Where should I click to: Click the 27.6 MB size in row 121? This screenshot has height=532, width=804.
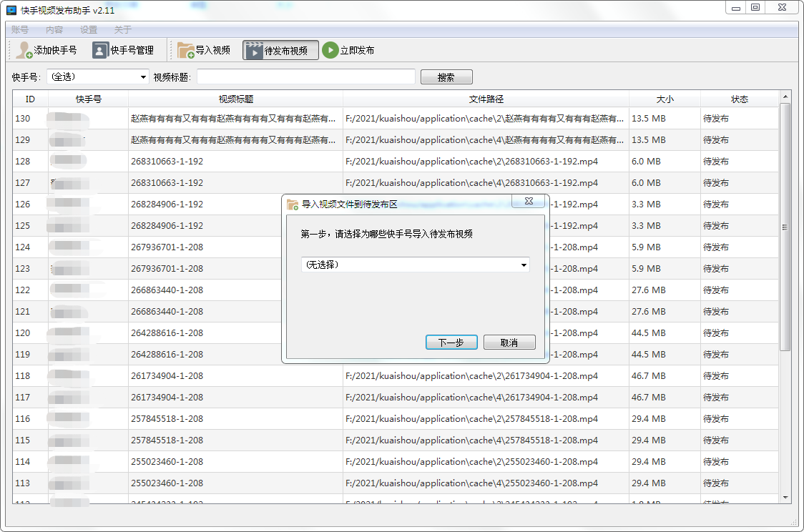(649, 312)
